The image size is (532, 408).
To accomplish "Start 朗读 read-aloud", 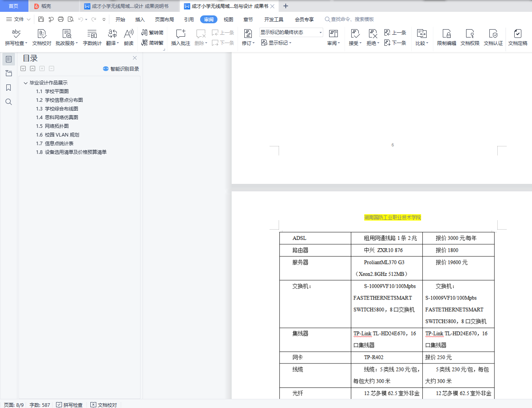I will 129,37.
